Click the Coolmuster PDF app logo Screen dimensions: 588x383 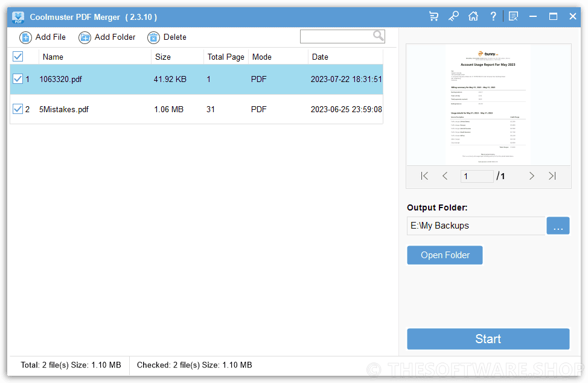coord(18,17)
